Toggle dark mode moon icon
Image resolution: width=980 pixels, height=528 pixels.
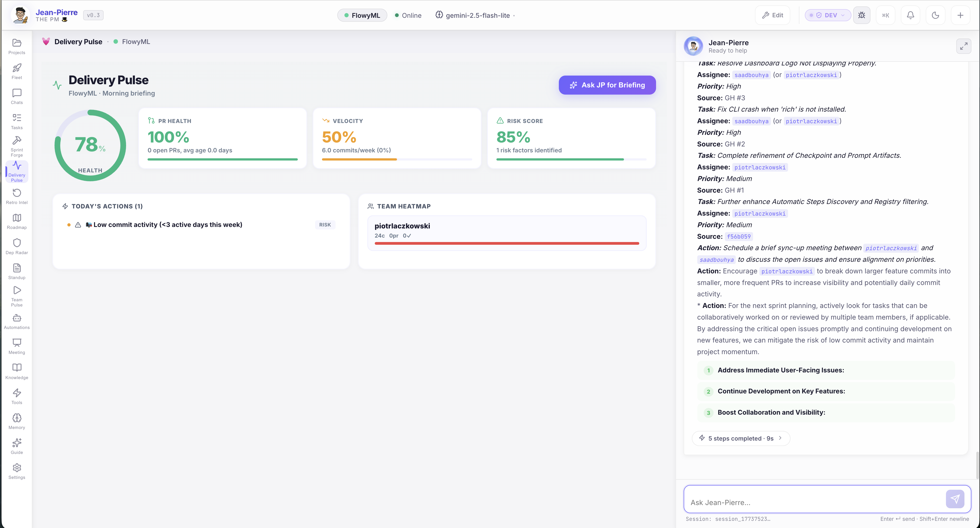pyautogui.click(x=936, y=15)
